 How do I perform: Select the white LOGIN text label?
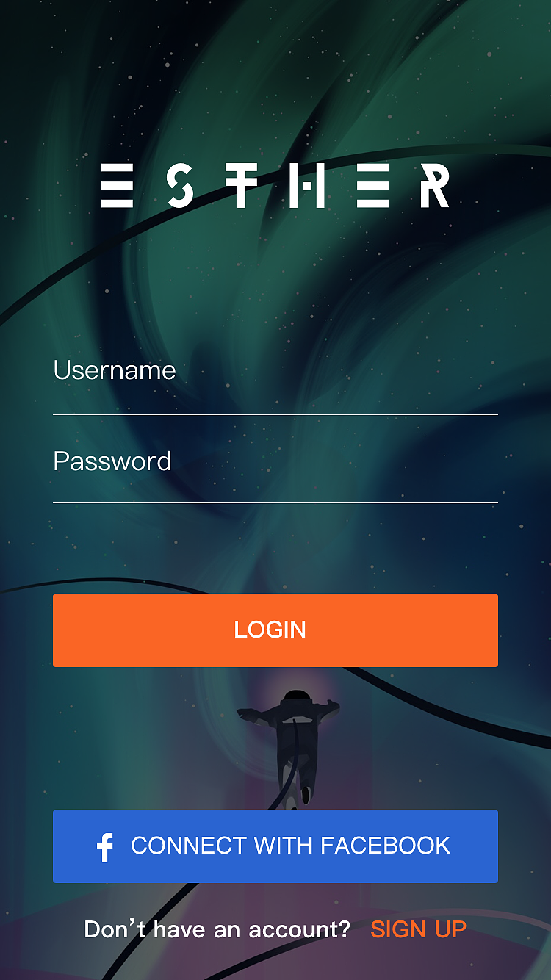270,630
